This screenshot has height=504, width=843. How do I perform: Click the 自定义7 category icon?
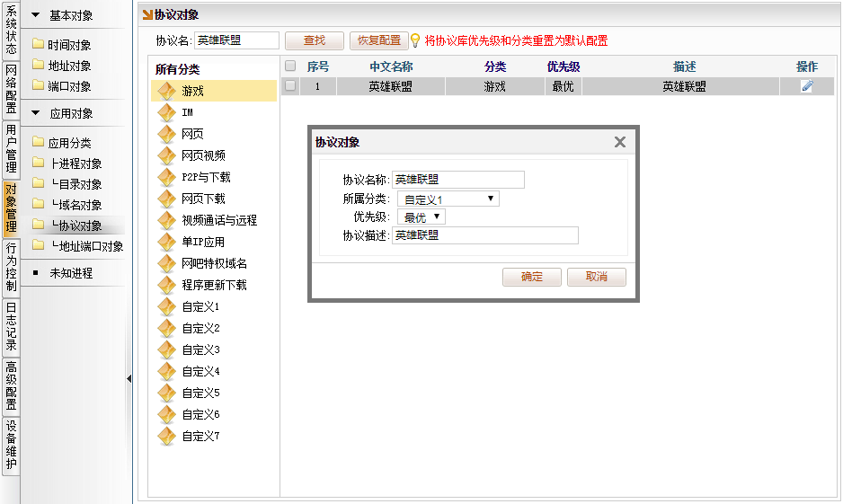coord(166,436)
